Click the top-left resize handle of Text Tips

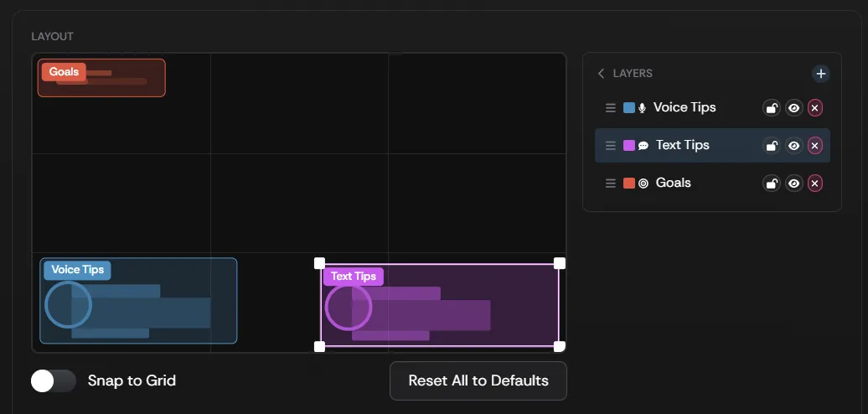tap(319, 263)
